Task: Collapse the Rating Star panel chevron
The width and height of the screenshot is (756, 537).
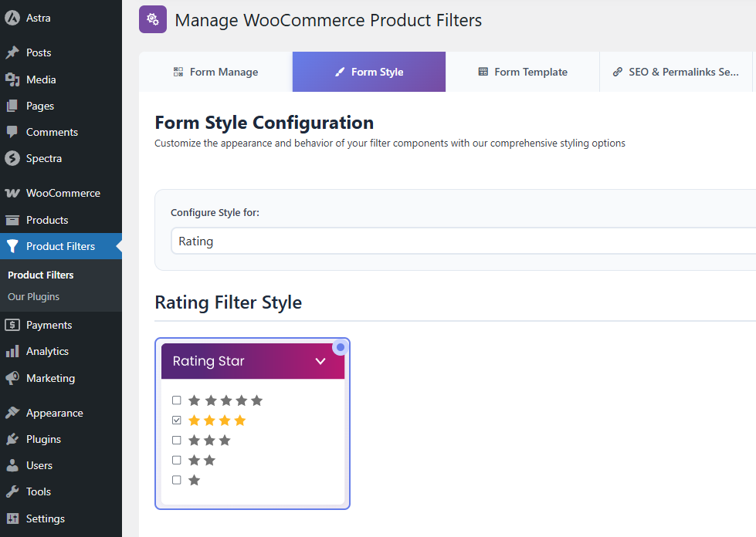Action: click(x=320, y=361)
